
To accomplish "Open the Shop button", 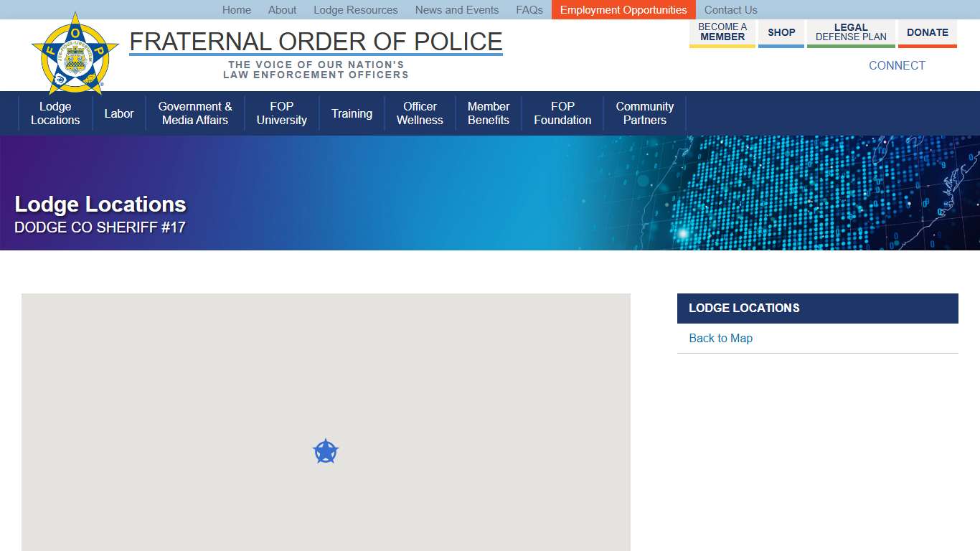I will click(x=781, y=32).
